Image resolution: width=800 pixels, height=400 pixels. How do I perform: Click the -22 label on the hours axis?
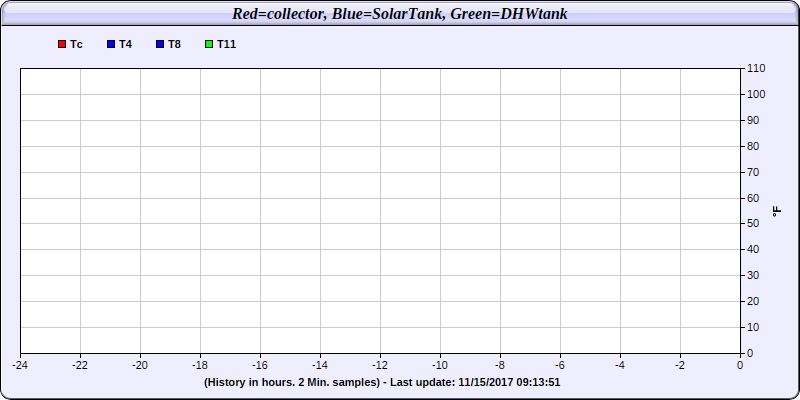[x=80, y=365]
